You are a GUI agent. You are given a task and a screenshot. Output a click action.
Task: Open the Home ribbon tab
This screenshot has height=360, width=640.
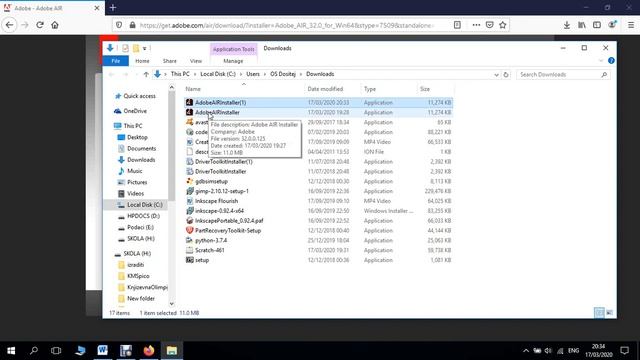(x=142, y=61)
